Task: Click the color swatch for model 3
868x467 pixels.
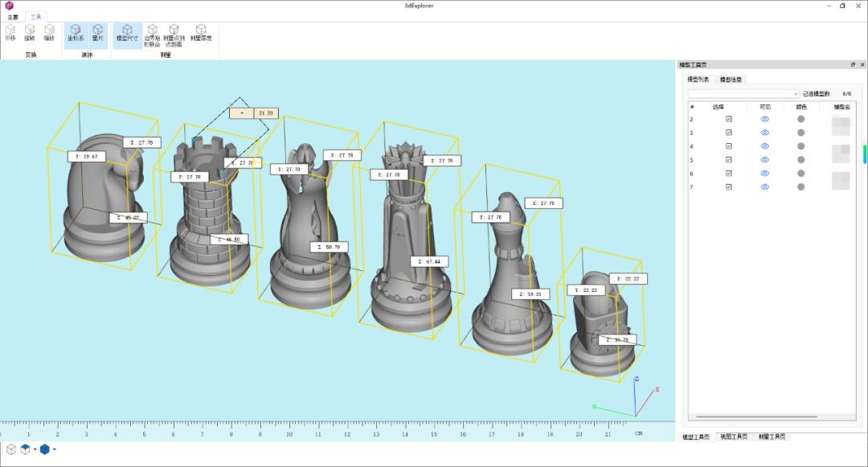Action: (x=800, y=133)
